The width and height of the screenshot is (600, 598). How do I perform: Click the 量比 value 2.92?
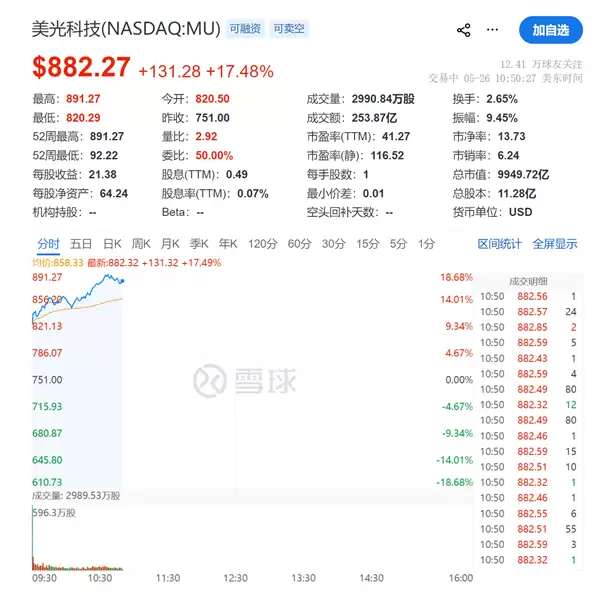click(206, 137)
